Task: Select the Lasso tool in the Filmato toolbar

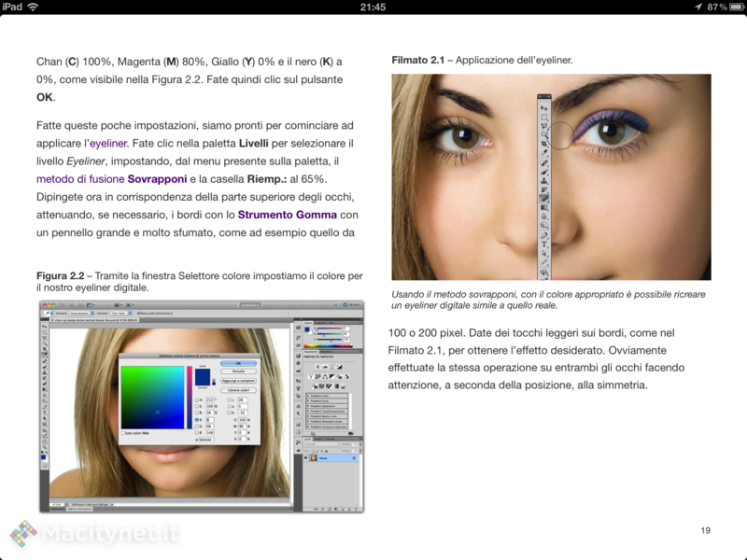Action: (x=543, y=124)
